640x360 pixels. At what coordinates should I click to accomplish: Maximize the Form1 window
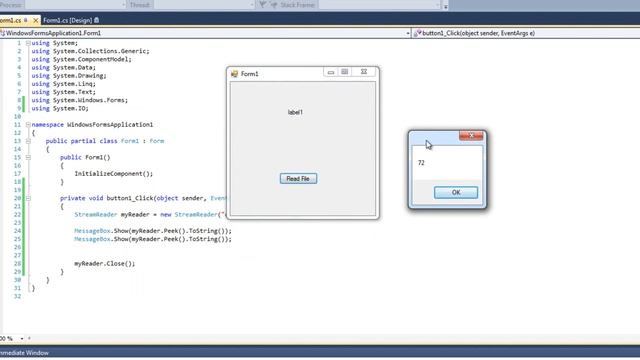344,72
